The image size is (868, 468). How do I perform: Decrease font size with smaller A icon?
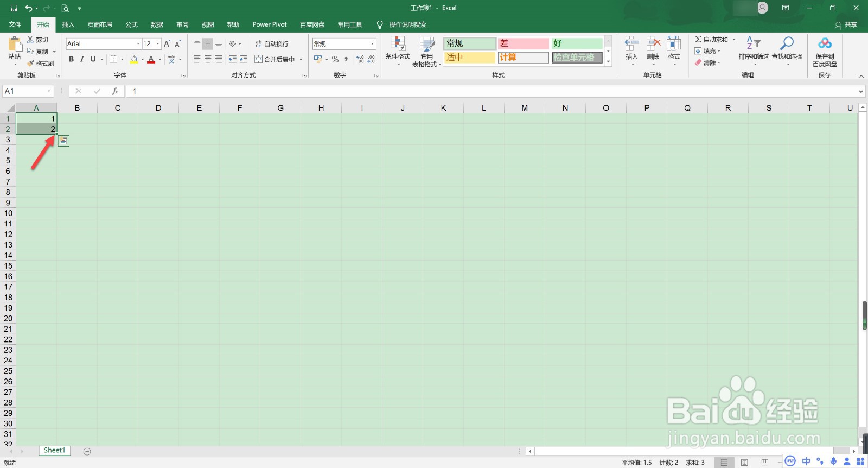(x=177, y=44)
